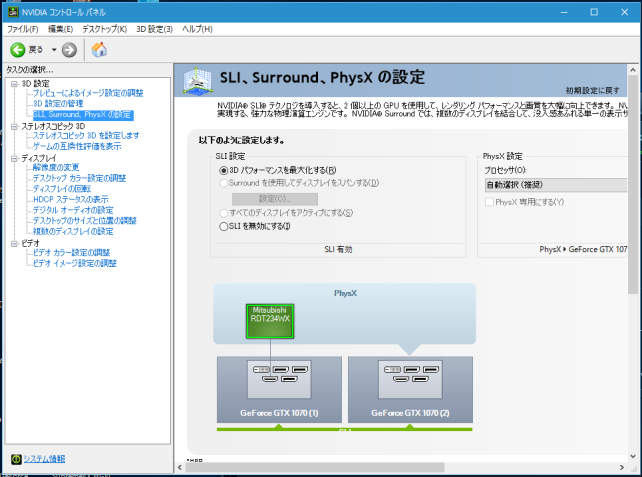Collapse the ビデオ tree node

[x=14, y=243]
